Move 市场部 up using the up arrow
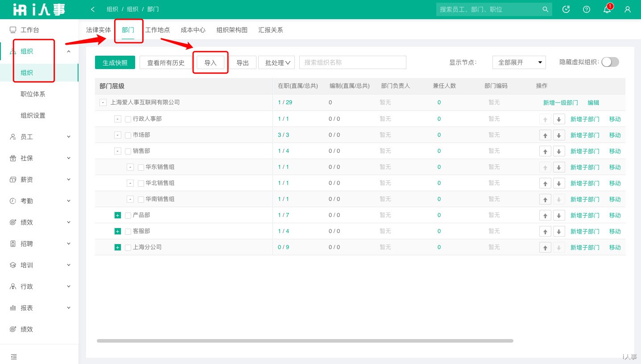Image resolution: width=641 pixels, height=364 pixels. coord(545,135)
